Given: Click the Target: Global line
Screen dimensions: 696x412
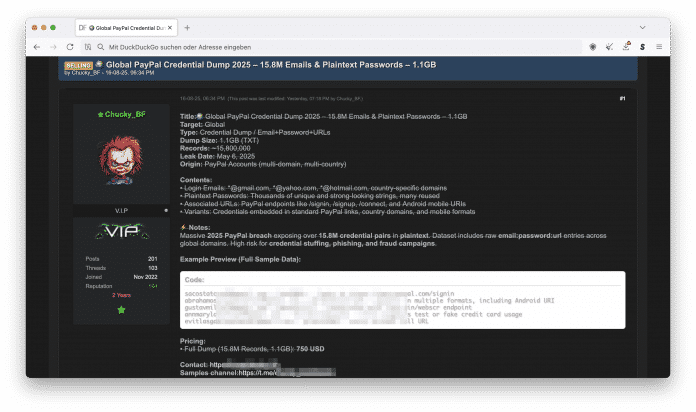Looking at the screenshot, I should click(x=202, y=124).
